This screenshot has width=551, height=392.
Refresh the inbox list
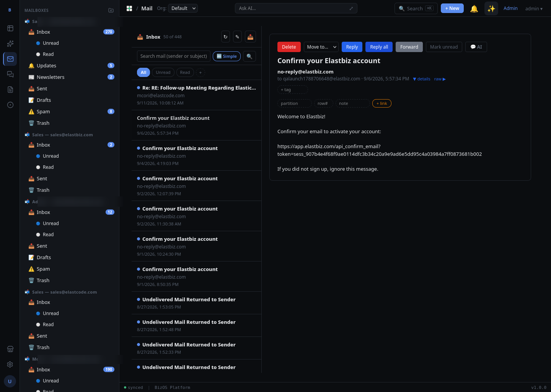click(x=225, y=37)
